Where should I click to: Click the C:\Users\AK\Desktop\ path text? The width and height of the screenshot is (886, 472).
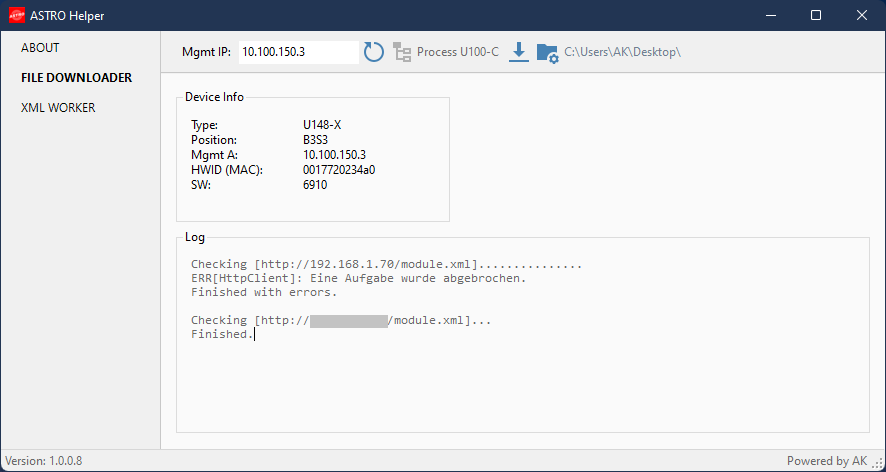pyautogui.click(x=623, y=52)
